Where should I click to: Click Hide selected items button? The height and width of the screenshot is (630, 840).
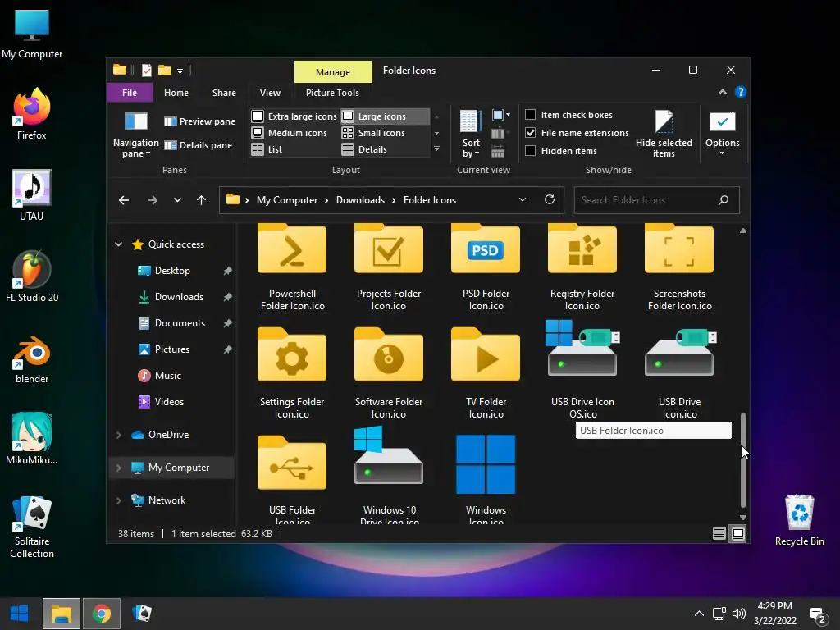click(x=664, y=134)
